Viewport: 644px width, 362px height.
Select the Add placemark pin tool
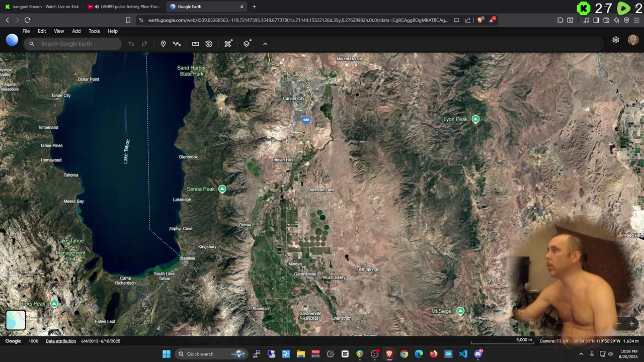click(x=163, y=44)
